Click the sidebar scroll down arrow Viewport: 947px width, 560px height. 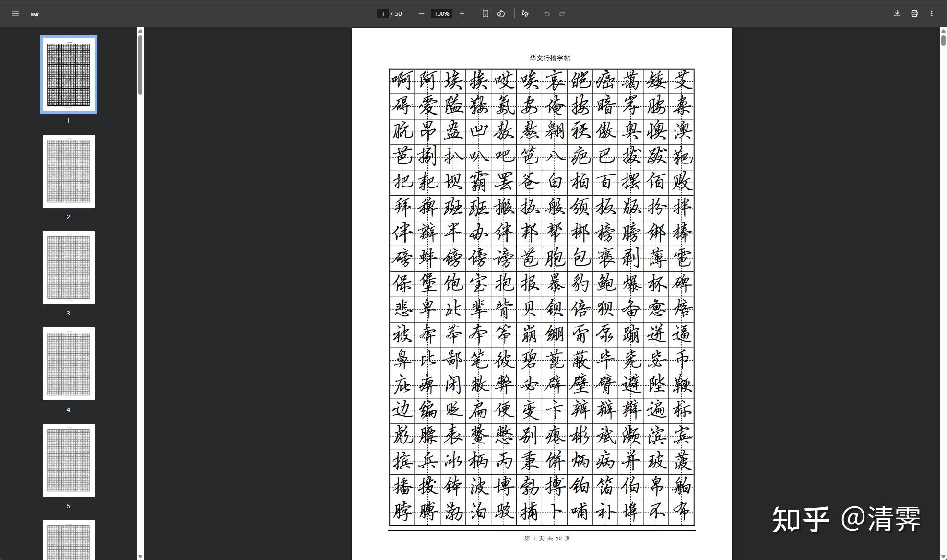pyautogui.click(x=140, y=556)
